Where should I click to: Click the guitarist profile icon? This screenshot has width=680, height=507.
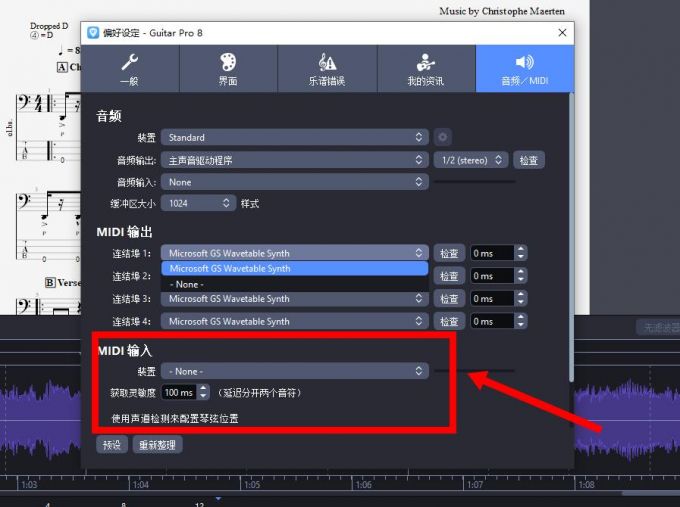(x=426, y=62)
